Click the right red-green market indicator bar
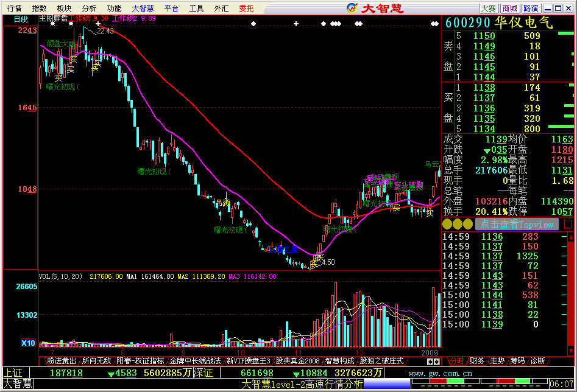 click(515, 381)
